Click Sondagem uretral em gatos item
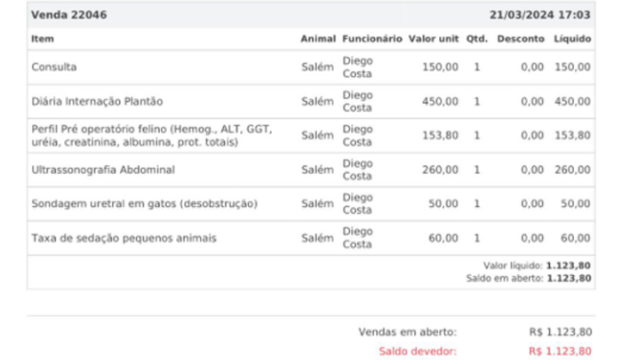622x364 pixels. tap(144, 203)
